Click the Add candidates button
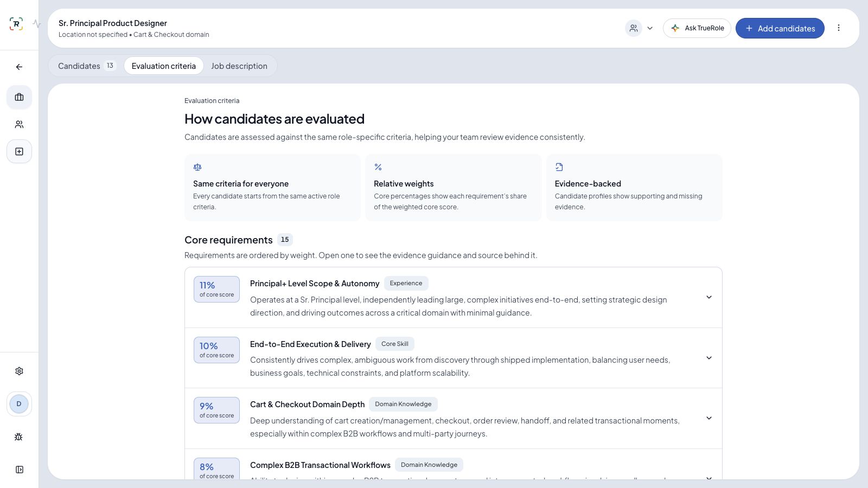Screen dimensions: 868x488 tap(780, 28)
